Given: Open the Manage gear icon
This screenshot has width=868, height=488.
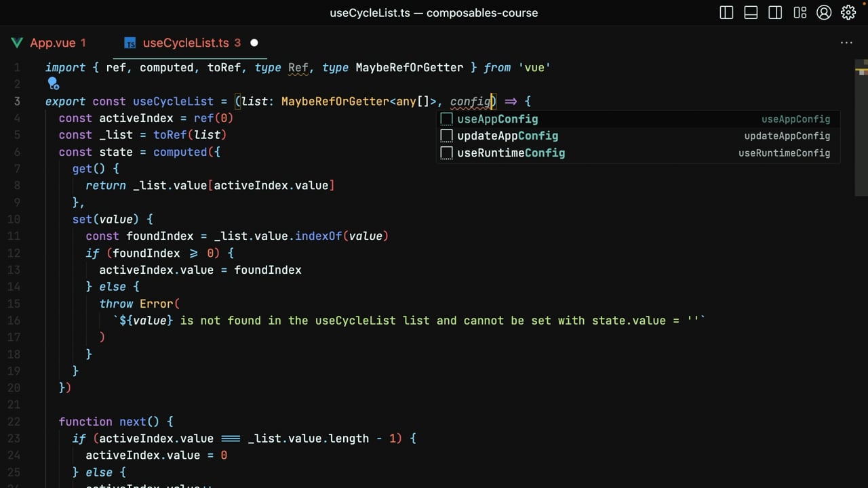Looking at the screenshot, I should pyautogui.click(x=848, y=13).
